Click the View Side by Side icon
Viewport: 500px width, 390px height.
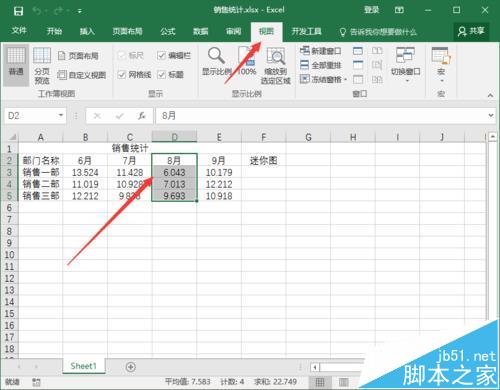tap(377, 51)
